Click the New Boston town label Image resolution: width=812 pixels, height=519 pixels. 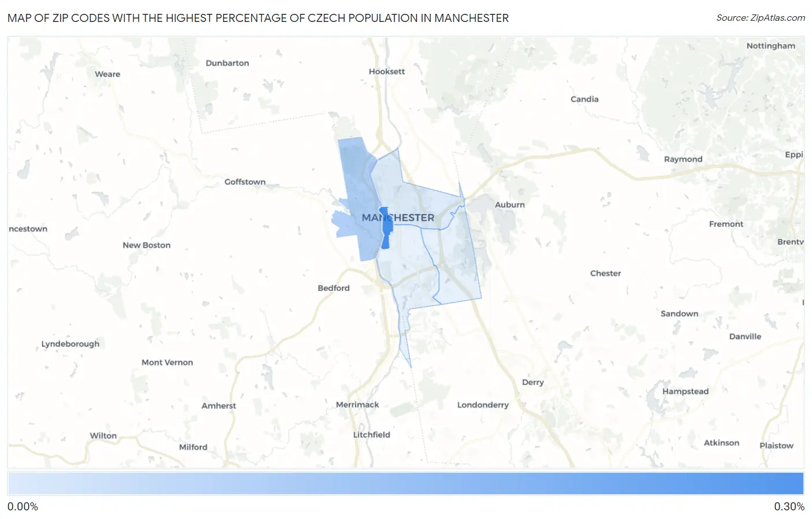click(x=147, y=245)
